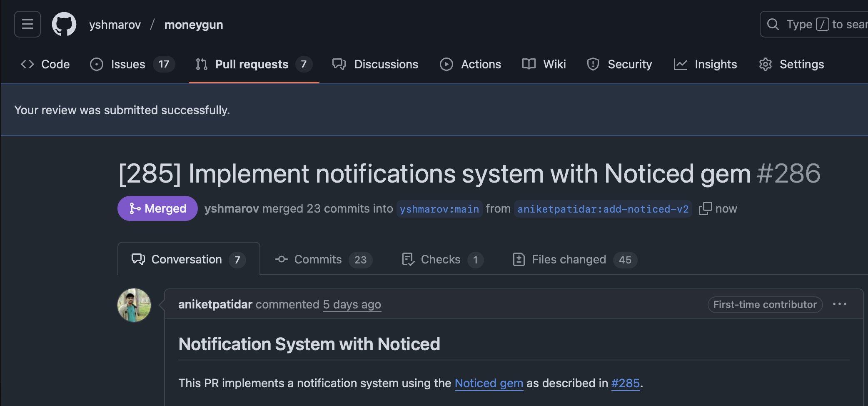This screenshot has width=868, height=406.
Task: Click the yshmarov owner link
Action: pyautogui.click(x=115, y=25)
